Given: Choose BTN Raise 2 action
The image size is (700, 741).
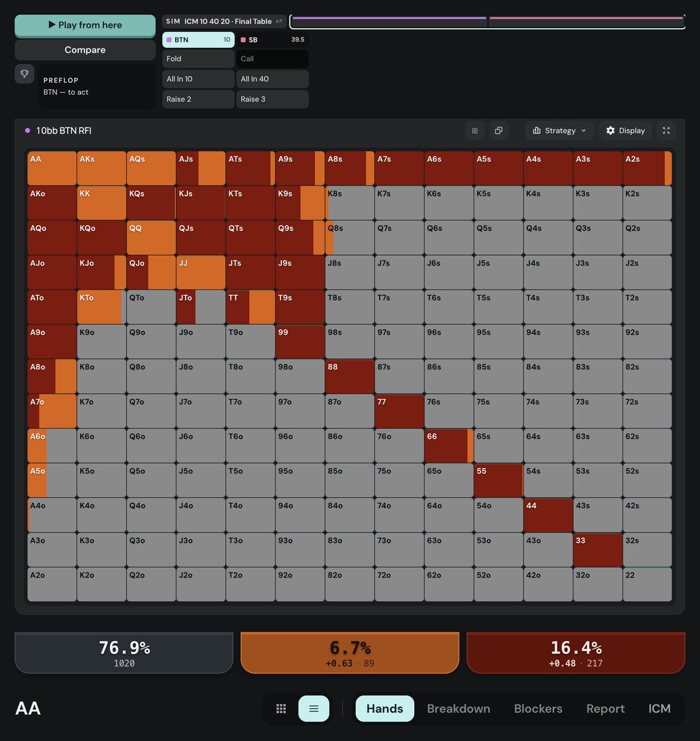Looking at the screenshot, I should (198, 99).
